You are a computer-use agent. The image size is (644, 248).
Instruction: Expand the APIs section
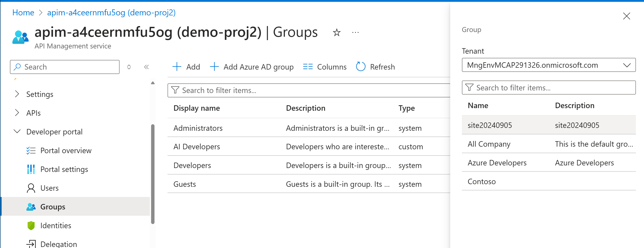17,113
